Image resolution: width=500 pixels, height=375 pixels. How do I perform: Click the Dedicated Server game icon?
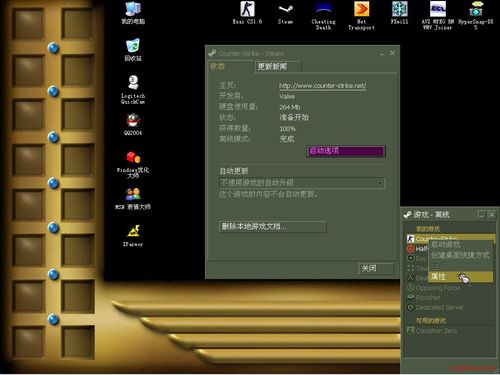[x=411, y=307]
